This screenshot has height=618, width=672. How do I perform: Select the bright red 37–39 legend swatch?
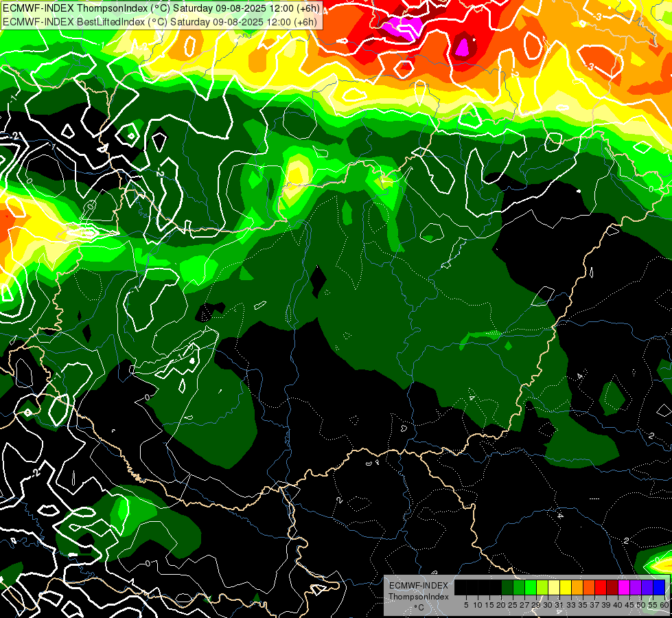[601, 587]
